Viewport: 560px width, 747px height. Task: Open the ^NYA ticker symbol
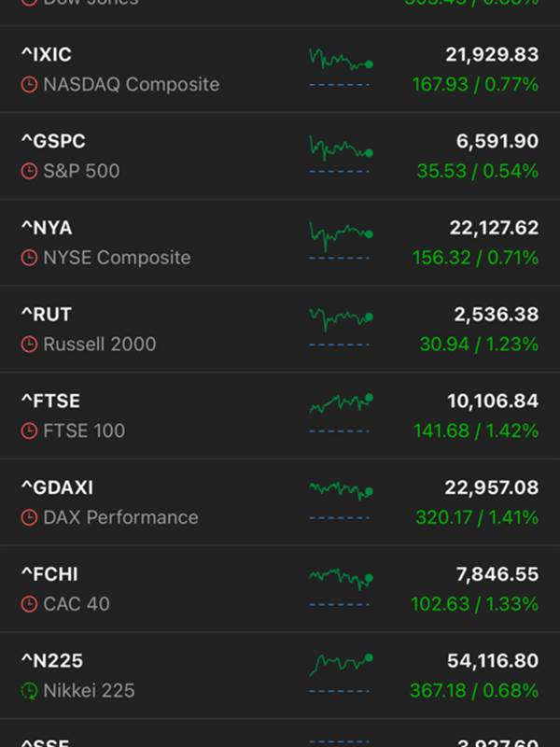point(46,228)
